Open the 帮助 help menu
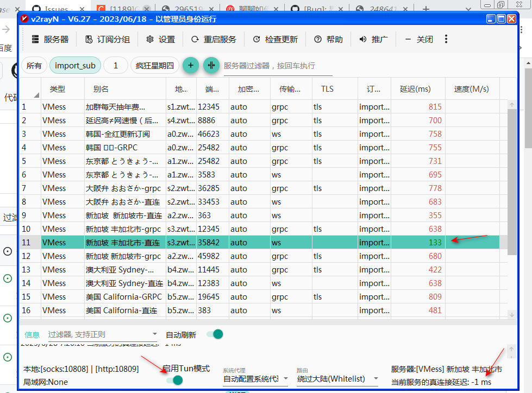 (x=328, y=39)
